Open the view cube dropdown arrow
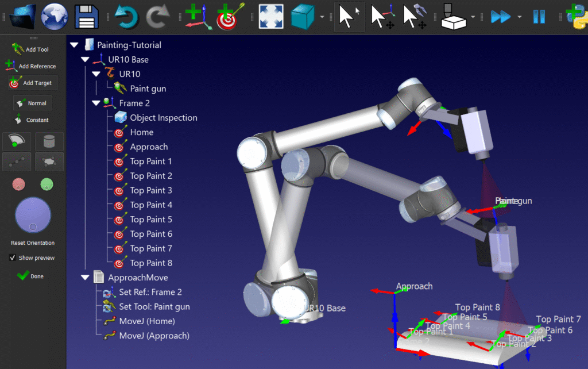 pyautogui.click(x=322, y=16)
